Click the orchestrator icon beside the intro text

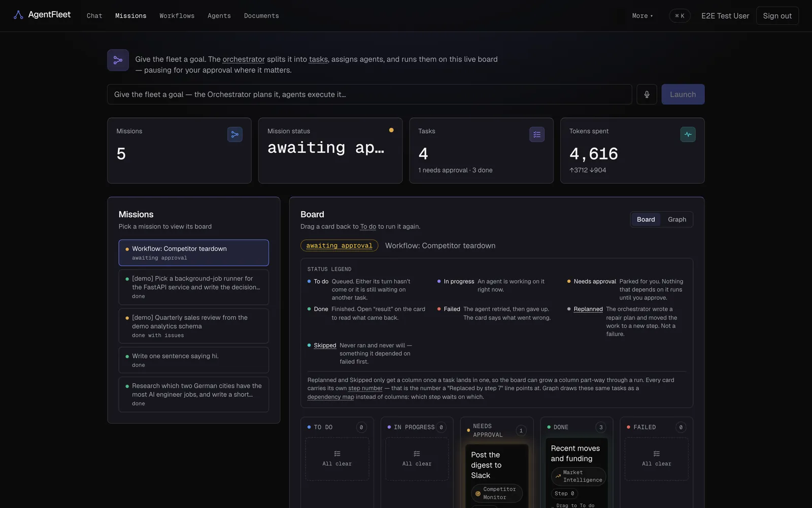118,60
